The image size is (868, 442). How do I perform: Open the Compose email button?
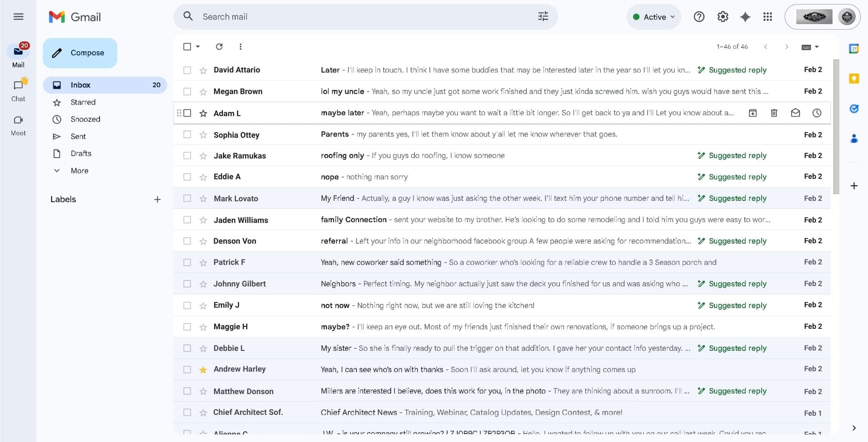click(80, 53)
